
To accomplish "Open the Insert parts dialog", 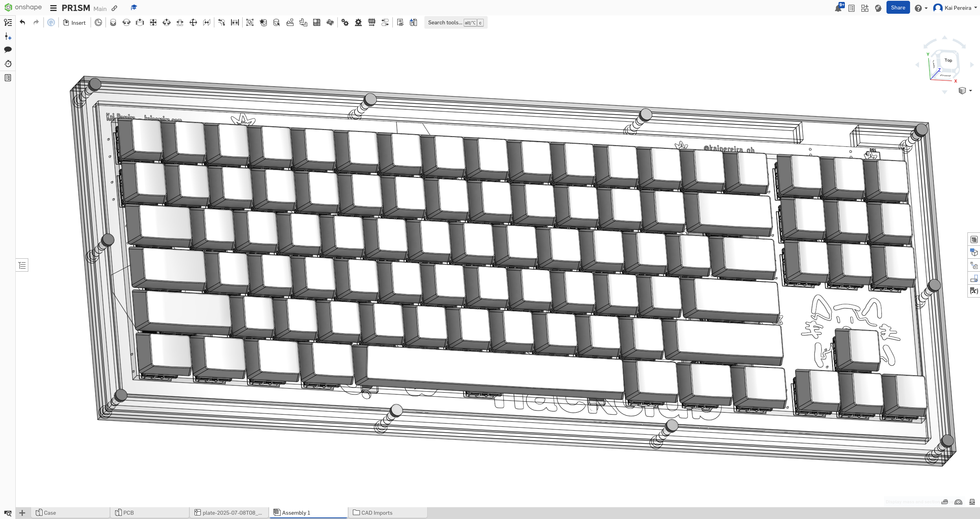I will pos(74,23).
